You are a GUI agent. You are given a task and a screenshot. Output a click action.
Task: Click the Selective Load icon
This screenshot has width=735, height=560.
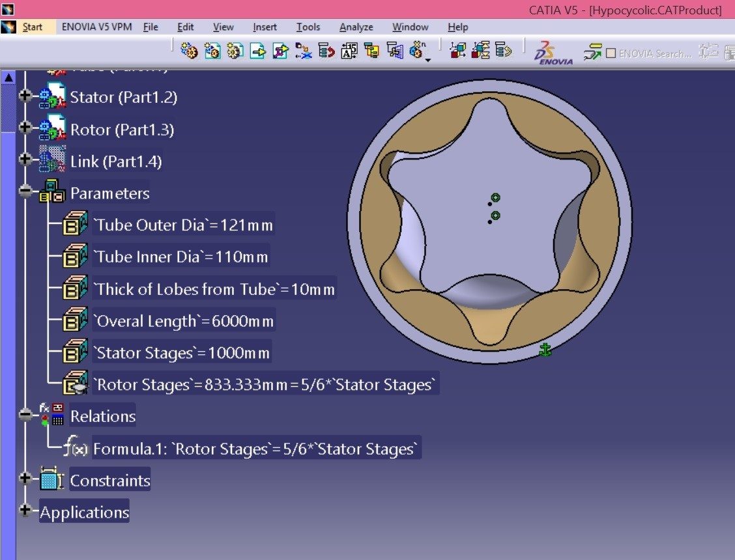click(x=371, y=50)
